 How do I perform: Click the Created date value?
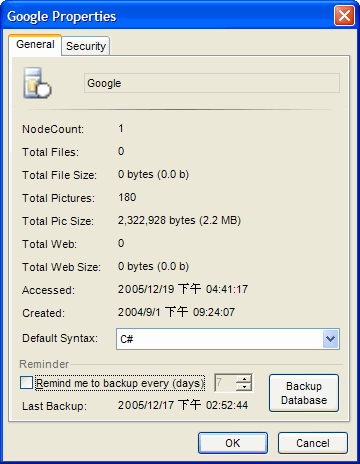(176, 312)
